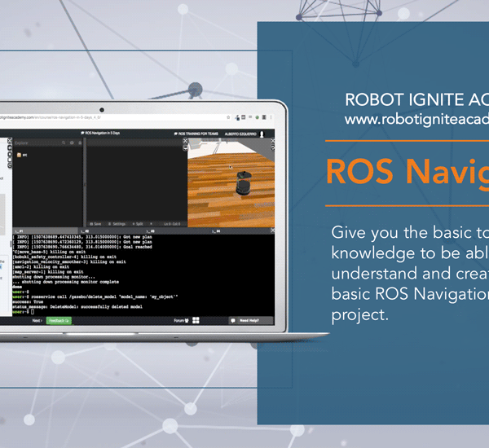This screenshot has height=448, width=489.
Task: Click the rosservice call delete_model command line
Action: pos(95,296)
